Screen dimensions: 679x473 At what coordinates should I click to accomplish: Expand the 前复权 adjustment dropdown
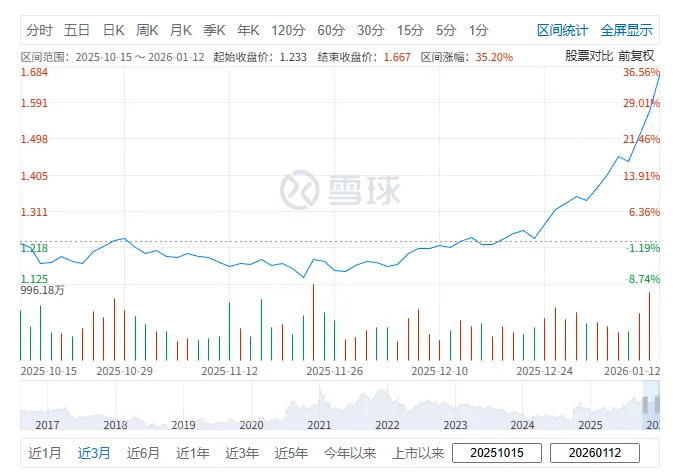(636, 55)
